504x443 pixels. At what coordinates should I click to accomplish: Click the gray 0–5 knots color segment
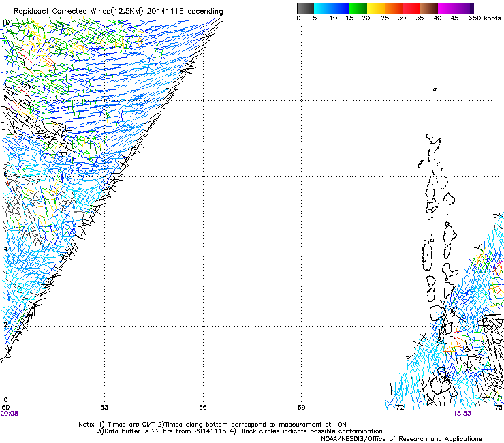tap(305, 8)
